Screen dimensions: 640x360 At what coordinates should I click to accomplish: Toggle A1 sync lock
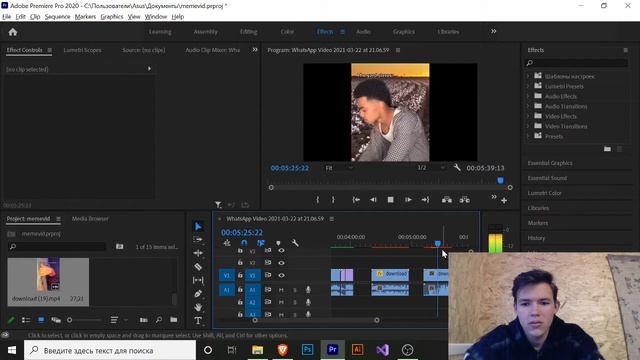click(x=268, y=290)
